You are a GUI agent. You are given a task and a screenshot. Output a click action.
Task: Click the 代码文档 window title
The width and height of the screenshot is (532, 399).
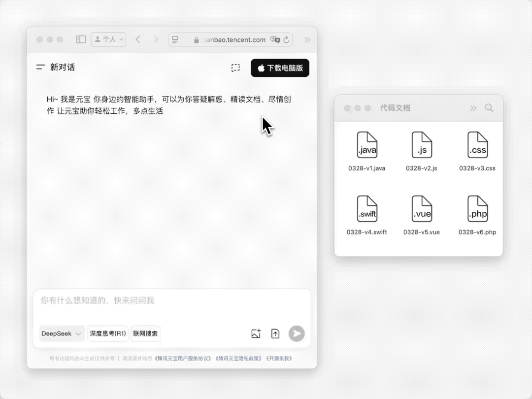395,108
